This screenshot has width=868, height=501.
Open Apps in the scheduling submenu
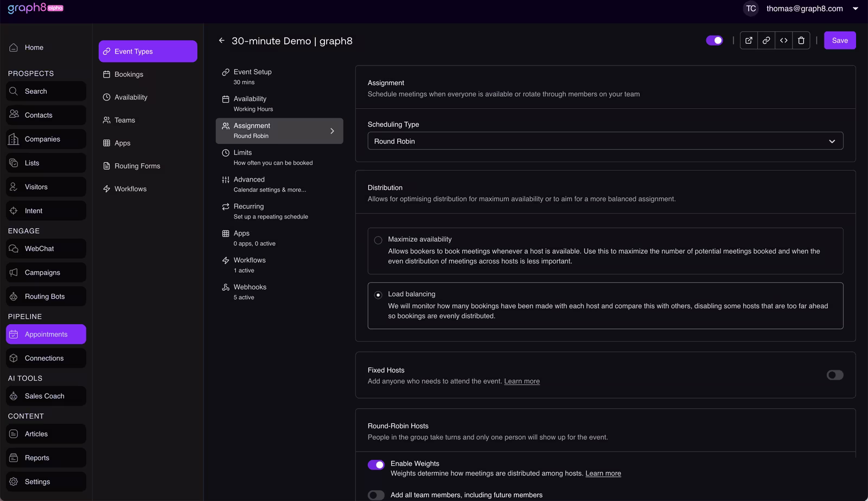(148, 143)
